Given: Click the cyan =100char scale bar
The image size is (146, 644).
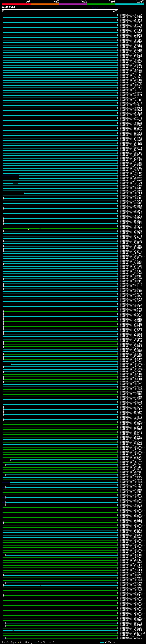Looking at the screenshot, I should 102,642.
